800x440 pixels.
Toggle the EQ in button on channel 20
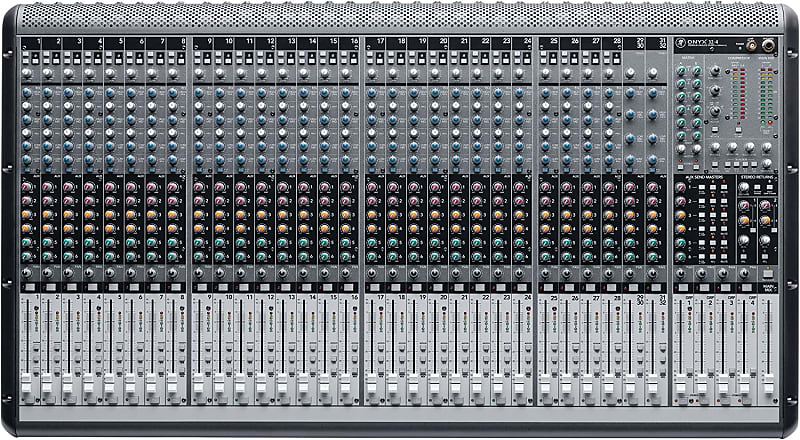pyautogui.click(x=435, y=170)
